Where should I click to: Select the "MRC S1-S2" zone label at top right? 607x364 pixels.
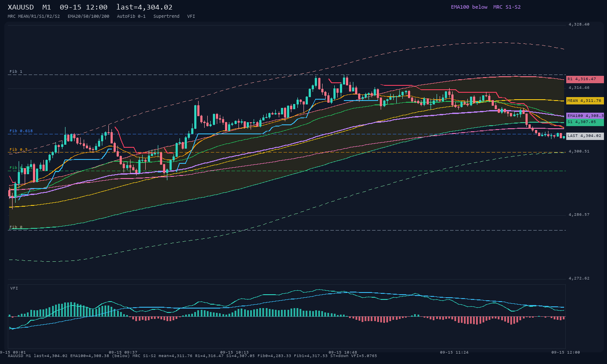[507, 7]
